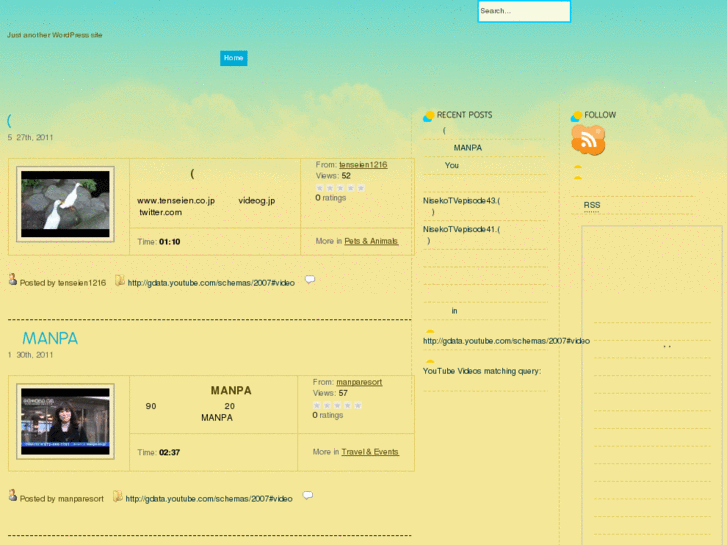Click the 'YouTube Videos matching query:' text
Viewport: 727px width, 545px height.
(x=482, y=371)
